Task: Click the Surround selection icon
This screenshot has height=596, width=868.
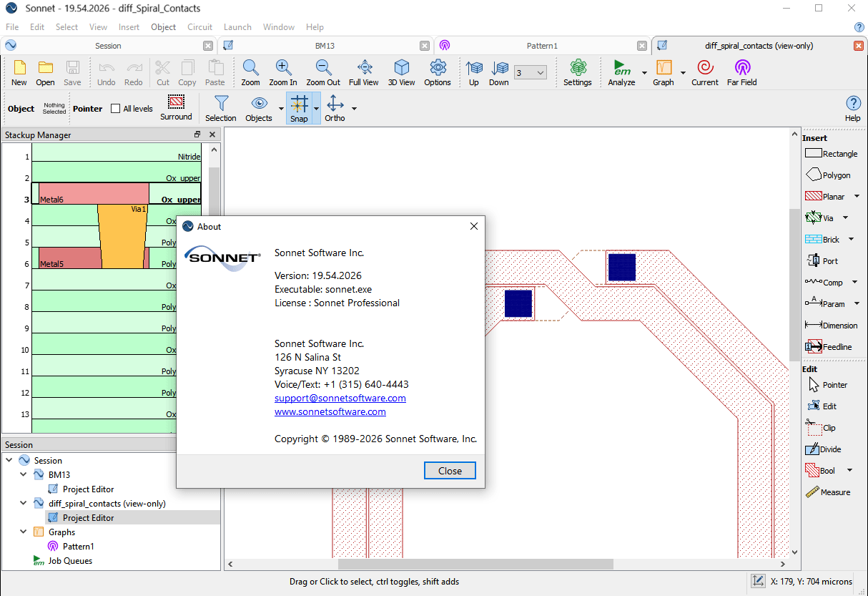Action: pos(176,108)
